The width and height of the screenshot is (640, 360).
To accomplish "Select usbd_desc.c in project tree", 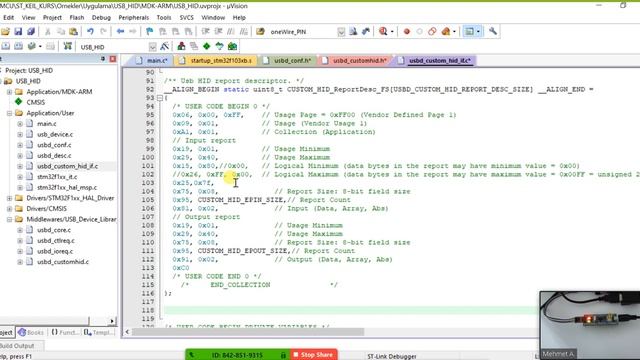I will (54, 156).
